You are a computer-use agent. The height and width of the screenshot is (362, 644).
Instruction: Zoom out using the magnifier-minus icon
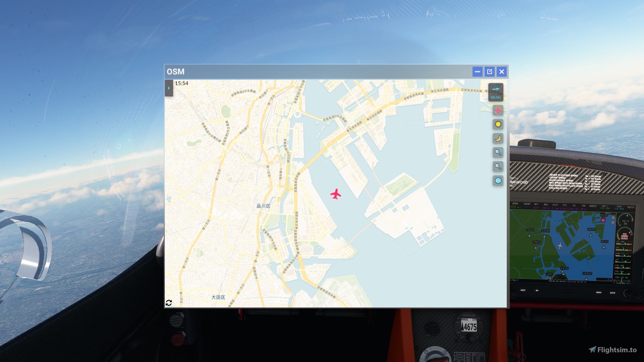coord(498,166)
